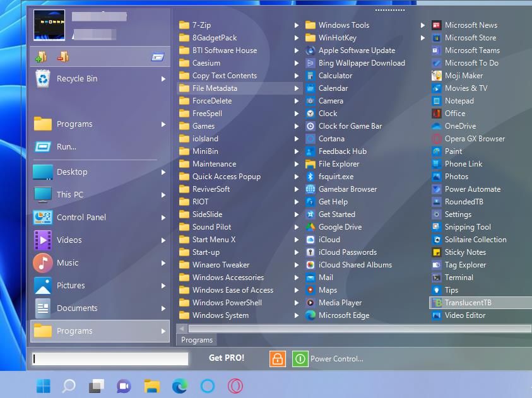This screenshot has height=398, width=532.
Task: Expand the WinHotKey folder arrow
Action: click(423, 38)
